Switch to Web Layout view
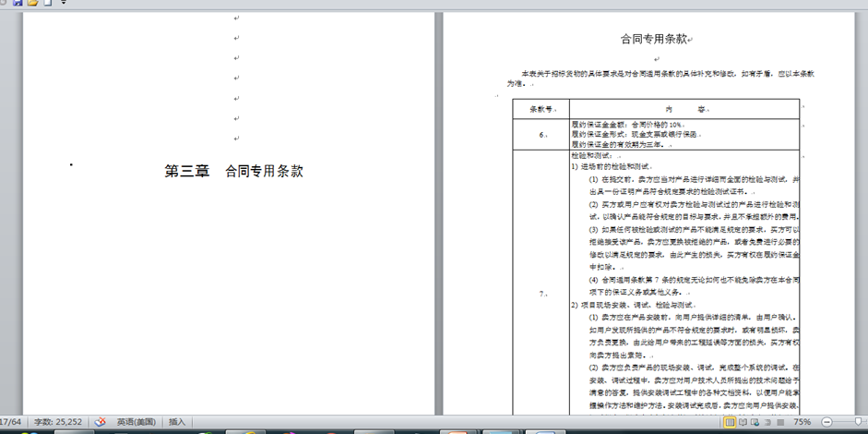This screenshot has height=434, width=868. [755, 422]
